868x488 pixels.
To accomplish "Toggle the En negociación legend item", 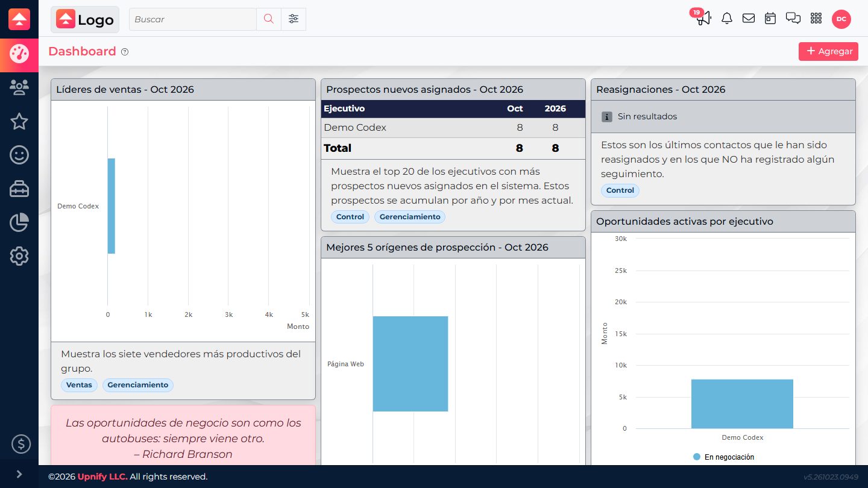I will point(723,457).
